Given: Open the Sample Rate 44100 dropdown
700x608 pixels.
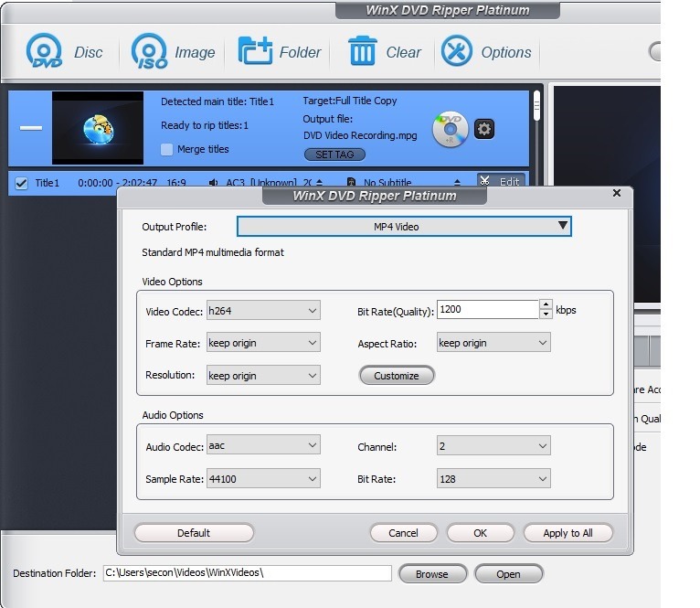Looking at the screenshot, I should coord(263,478).
